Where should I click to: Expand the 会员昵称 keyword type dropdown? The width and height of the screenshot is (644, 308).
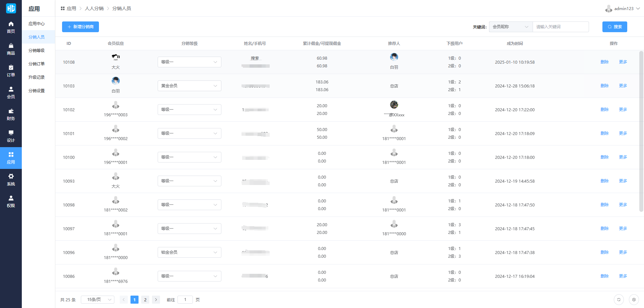coord(511,27)
